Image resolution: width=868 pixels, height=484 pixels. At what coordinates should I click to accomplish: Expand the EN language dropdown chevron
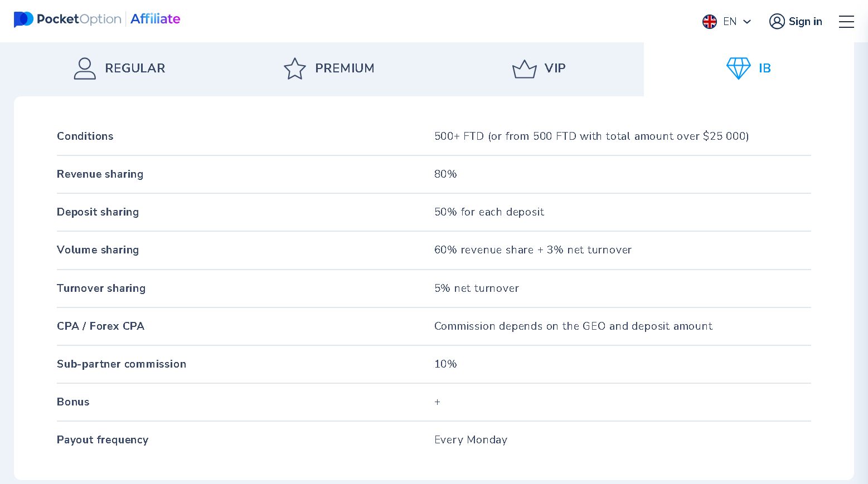pos(748,22)
